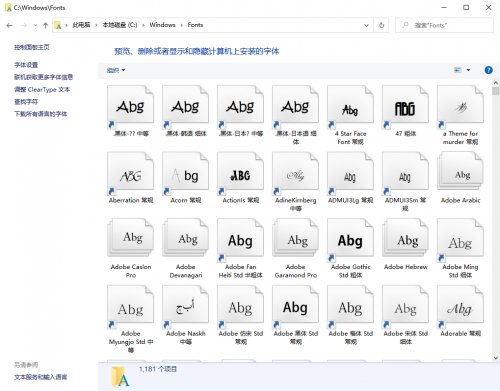This screenshot has width=500, height=391.
Task: Go up one folder level
Action: [46, 25]
